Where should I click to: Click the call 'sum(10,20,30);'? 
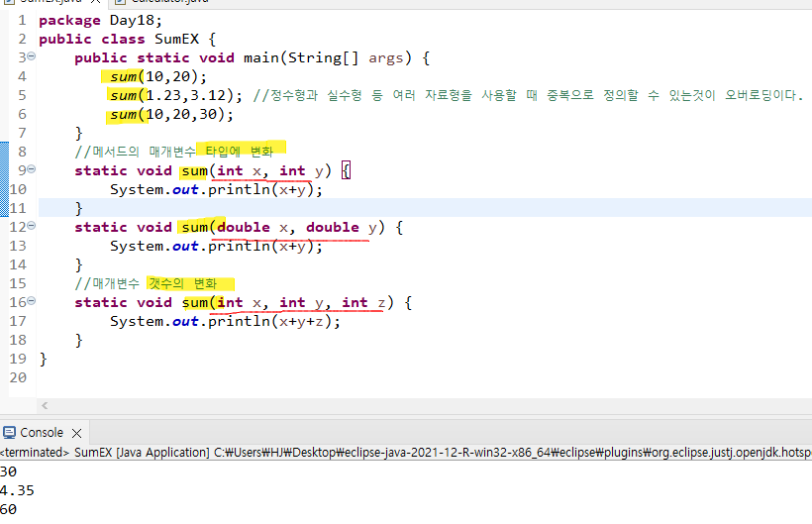[171, 115]
